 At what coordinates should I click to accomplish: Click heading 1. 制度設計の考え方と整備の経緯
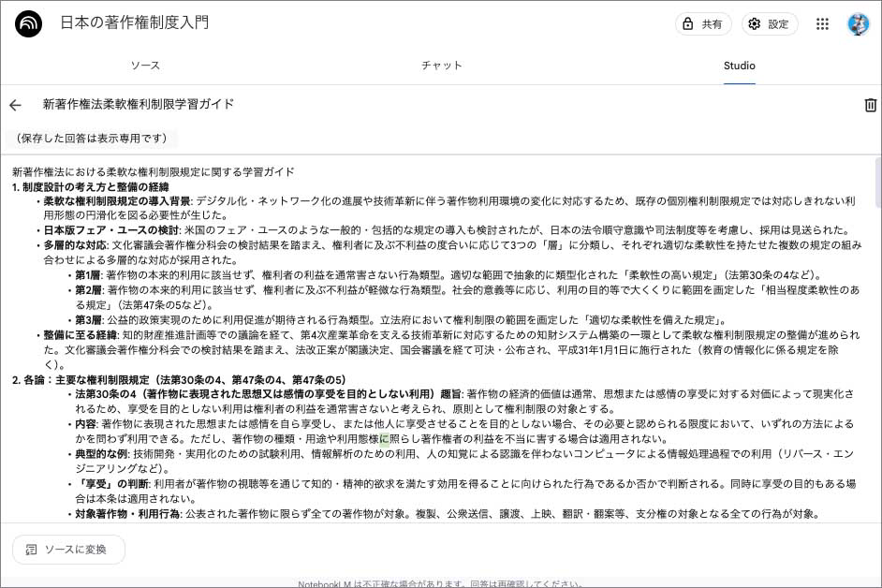pyautogui.click(x=90, y=187)
